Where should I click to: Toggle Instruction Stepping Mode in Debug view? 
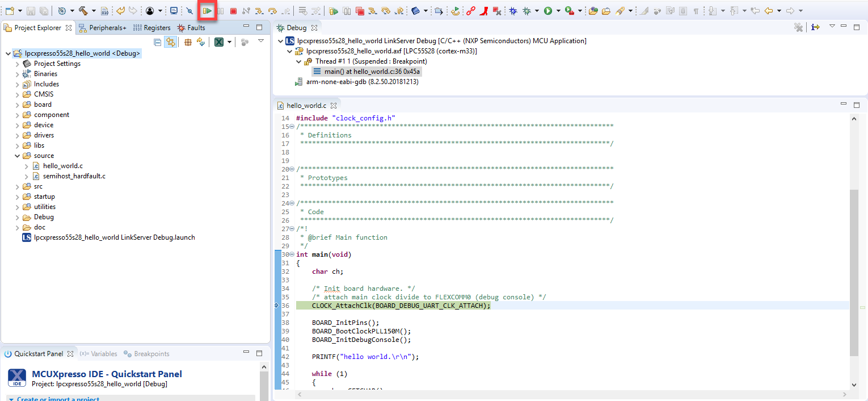815,27
